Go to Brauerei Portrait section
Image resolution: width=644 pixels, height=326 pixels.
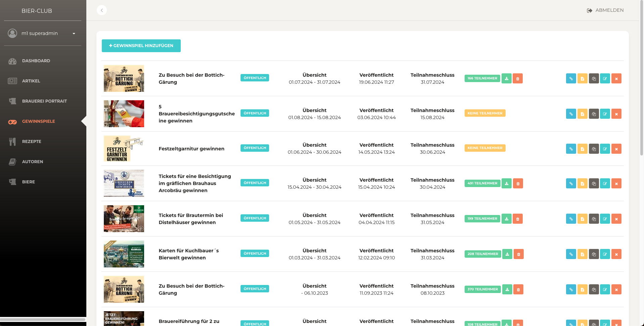coord(44,101)
